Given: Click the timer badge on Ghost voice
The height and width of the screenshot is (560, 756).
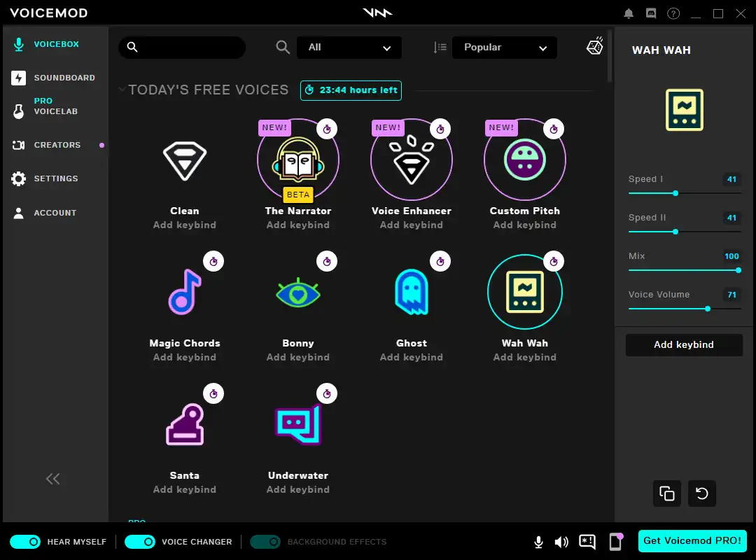Looking at the screenshot, I should pyautogui.click(x=440, y=261).
